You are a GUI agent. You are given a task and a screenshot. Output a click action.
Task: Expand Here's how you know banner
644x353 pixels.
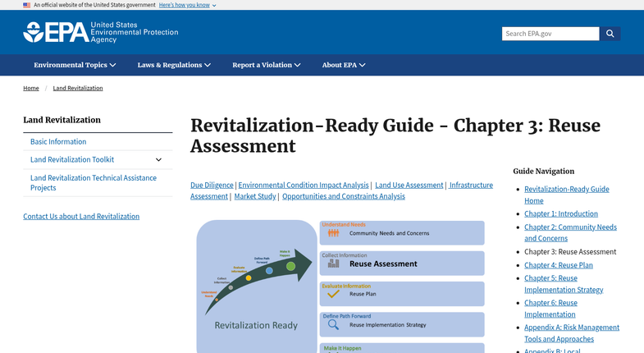(x=187, y=6)
